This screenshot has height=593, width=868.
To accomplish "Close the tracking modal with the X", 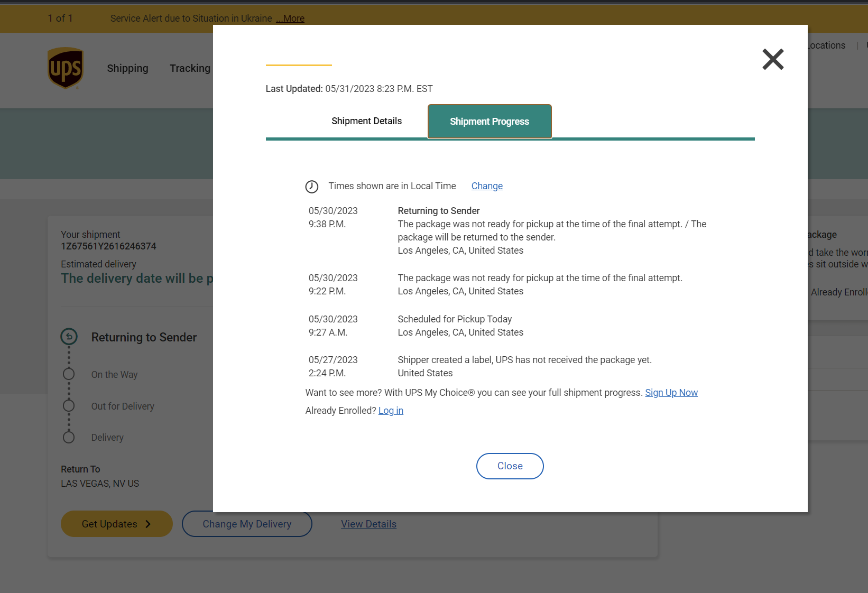I will pos(773,59).
